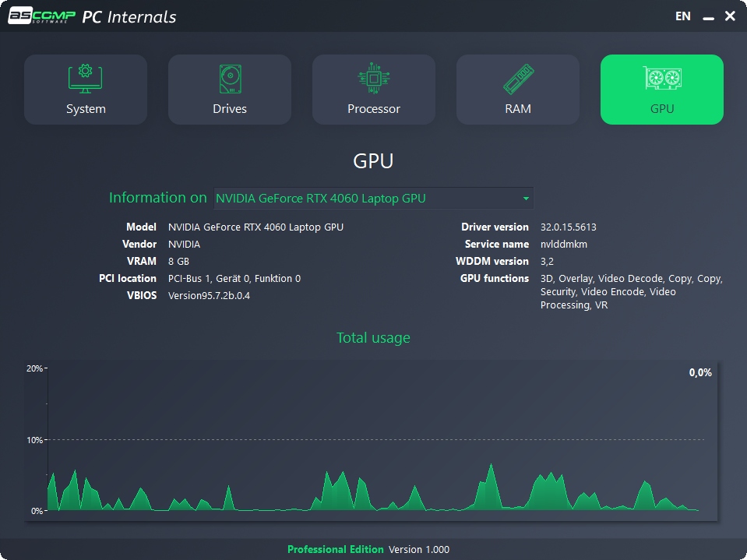The width and height of the screenshot is (747, 560).
Task: Click the Model label
Action: click(141, 227)
